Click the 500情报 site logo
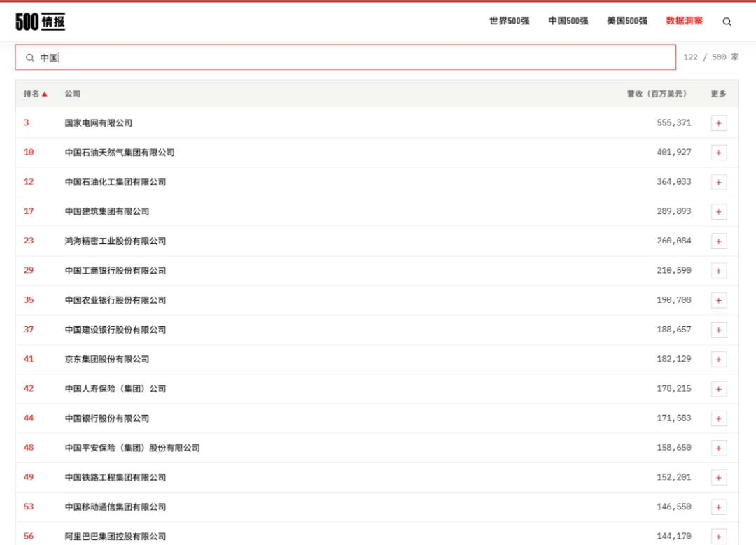This screenshot has height=545, width=756. point(41,21)
